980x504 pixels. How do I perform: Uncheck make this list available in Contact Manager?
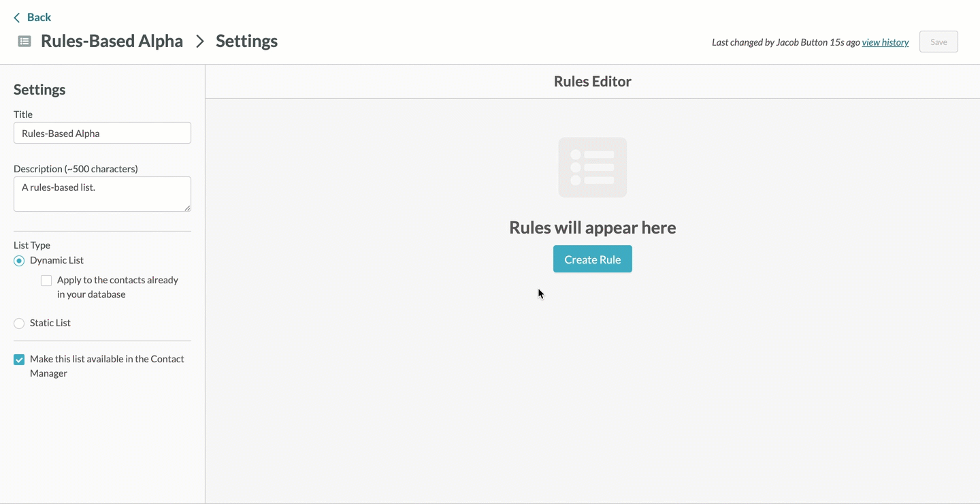(18, 359)
